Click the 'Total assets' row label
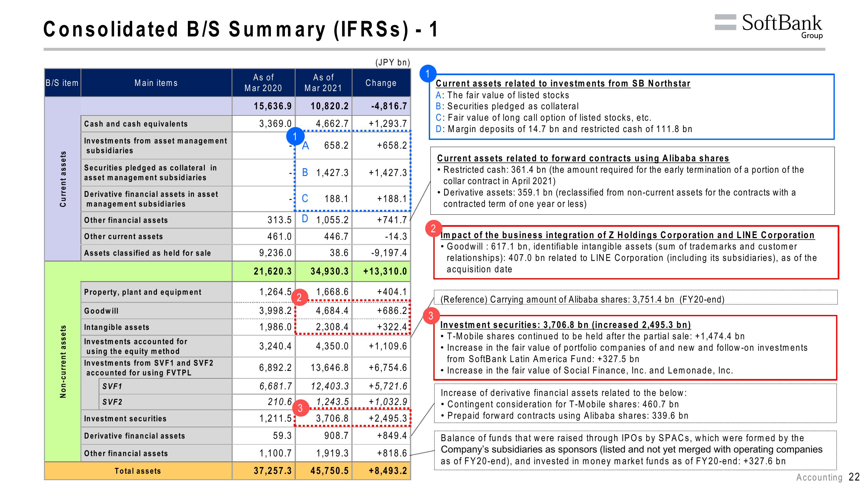 click(x=138, y=471)
